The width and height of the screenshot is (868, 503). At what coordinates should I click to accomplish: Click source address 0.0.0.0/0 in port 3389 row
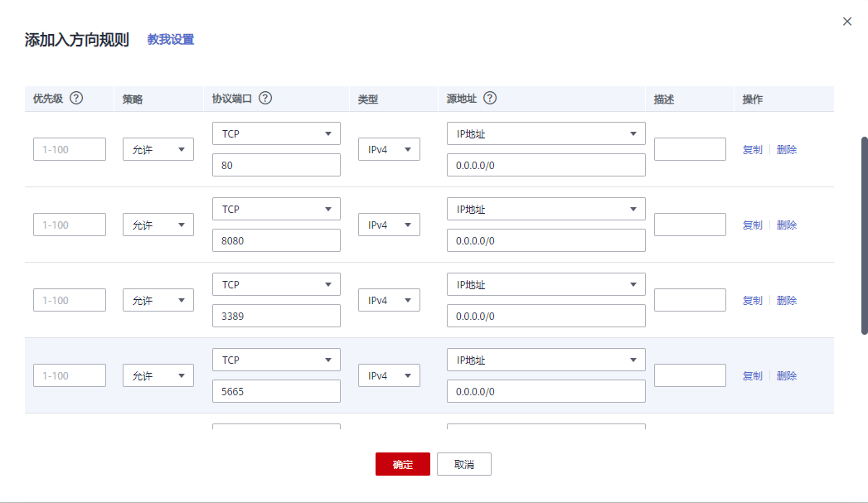[546, 316]
